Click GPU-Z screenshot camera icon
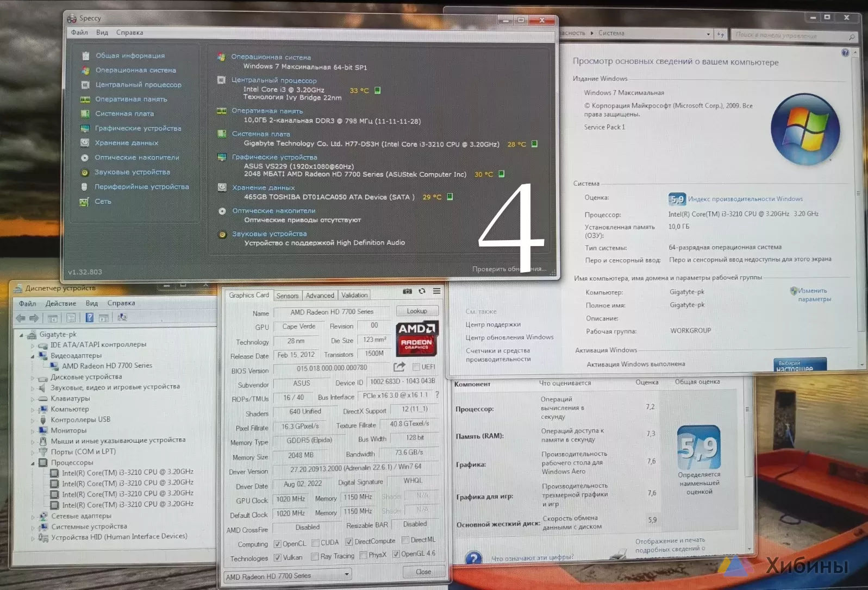This screenshot has height=590, width=868. [407, 291]
